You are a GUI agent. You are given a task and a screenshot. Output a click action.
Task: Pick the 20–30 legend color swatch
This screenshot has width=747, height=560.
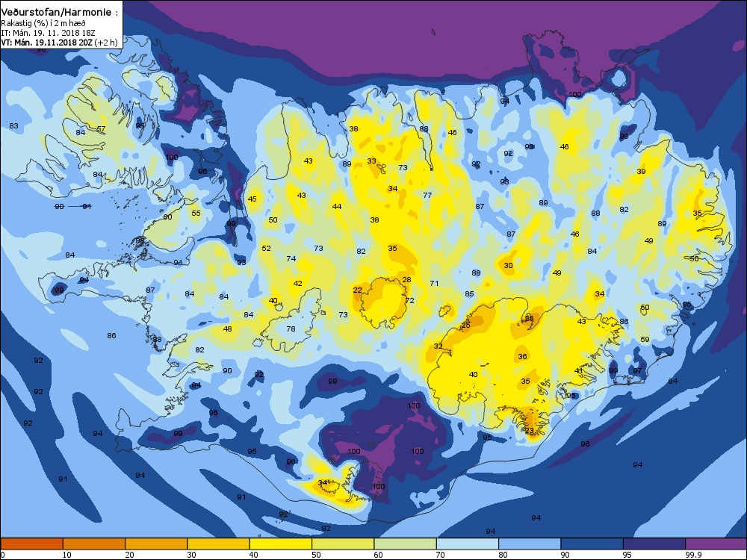(156, 544)
